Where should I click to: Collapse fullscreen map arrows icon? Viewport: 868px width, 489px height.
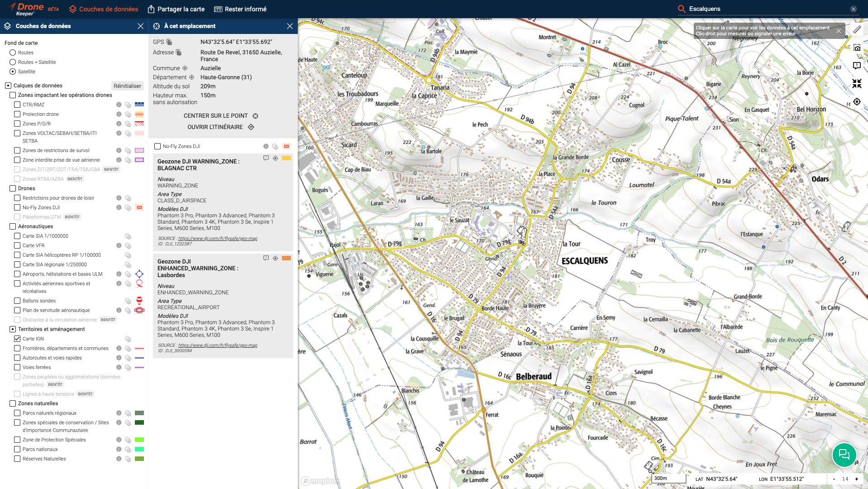click(x=857, y=84)
